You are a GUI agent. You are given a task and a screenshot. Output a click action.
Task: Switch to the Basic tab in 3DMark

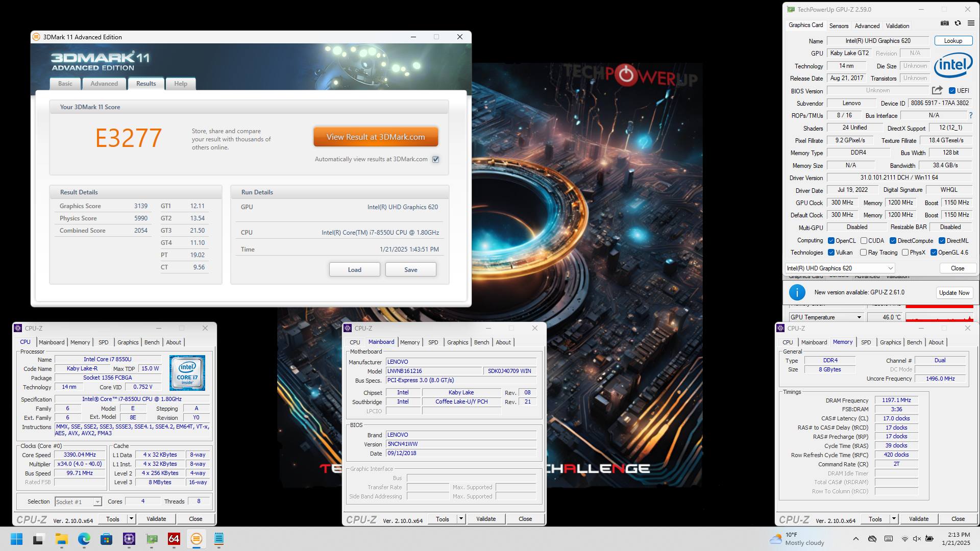65,84
